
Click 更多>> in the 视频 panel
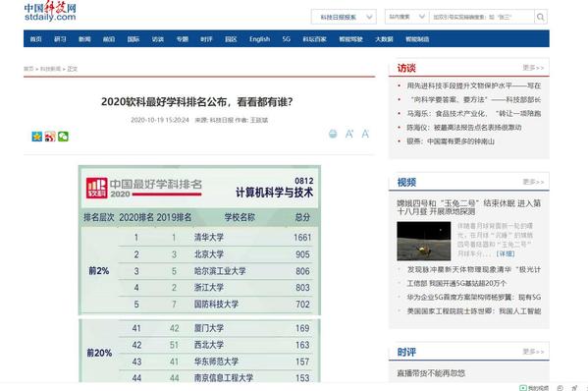click(533, 182)
